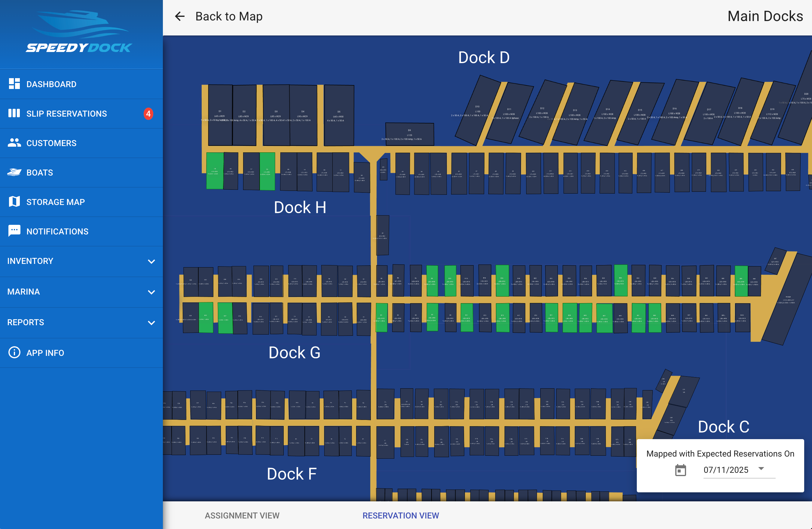Open App Info via info icon

point(14,353)
